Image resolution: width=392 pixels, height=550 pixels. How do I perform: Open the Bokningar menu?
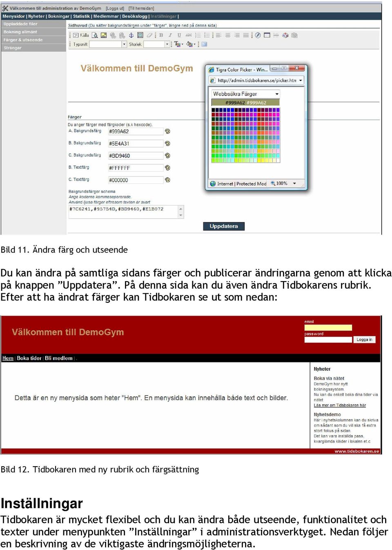point(59,16)
